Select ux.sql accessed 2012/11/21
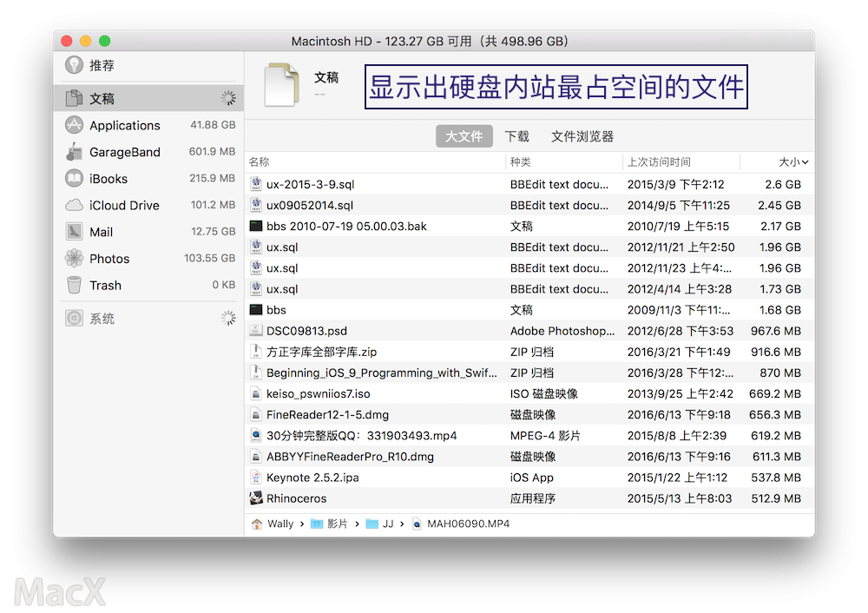The width and height of the screenshot is (868, 613). (529, 247)
